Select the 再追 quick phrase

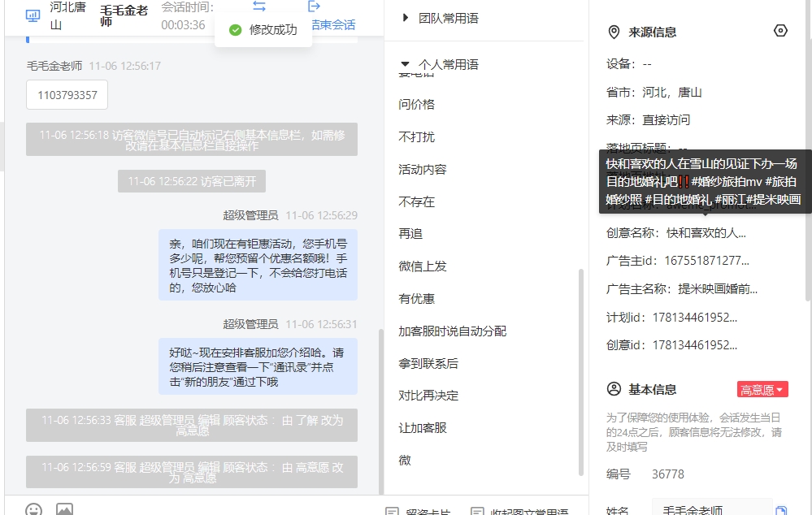click(410, 234)
